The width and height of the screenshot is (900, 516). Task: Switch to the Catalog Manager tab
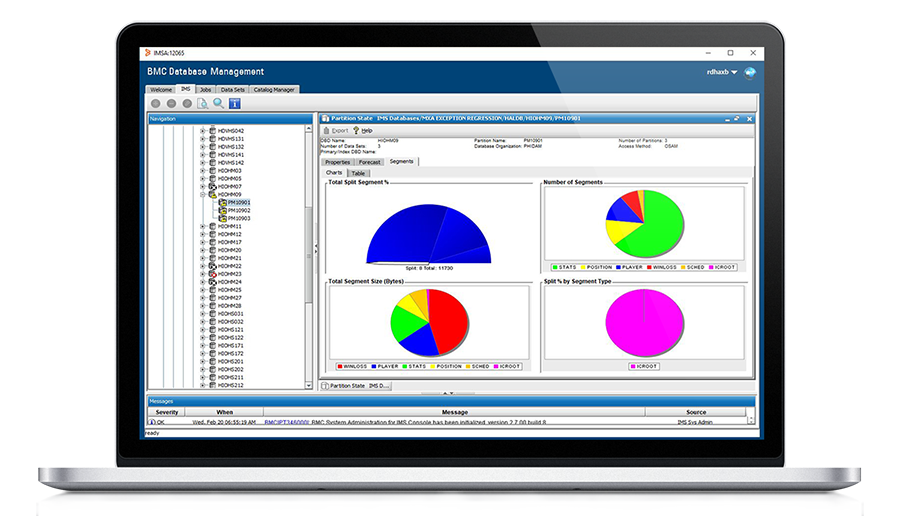[274, 90]
